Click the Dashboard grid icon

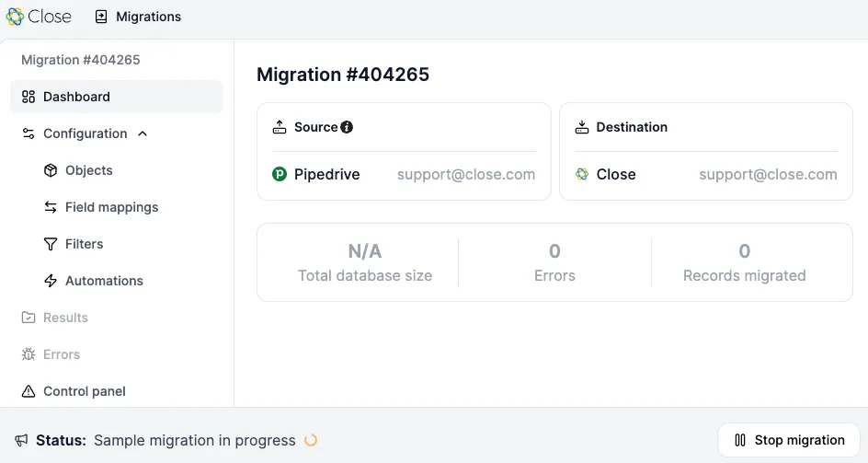coord(29,97)
